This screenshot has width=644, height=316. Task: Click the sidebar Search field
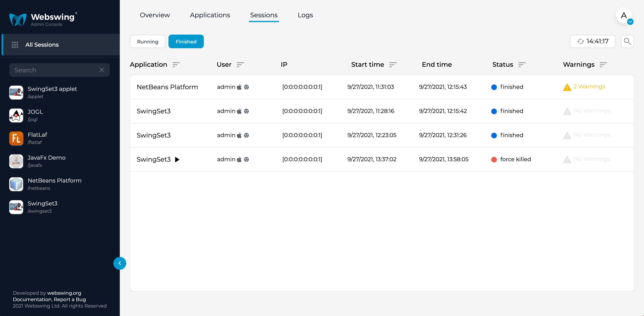pyautogui.click(x=59, y=70)
